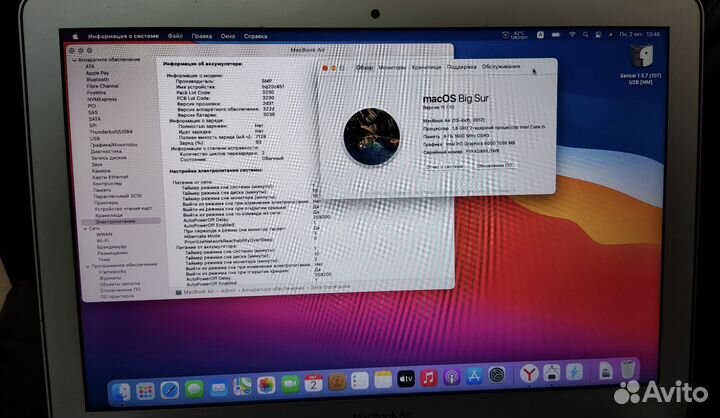Select Fibre Channel in the sidebar
720x418 pixels.
(x=102, y=86)
